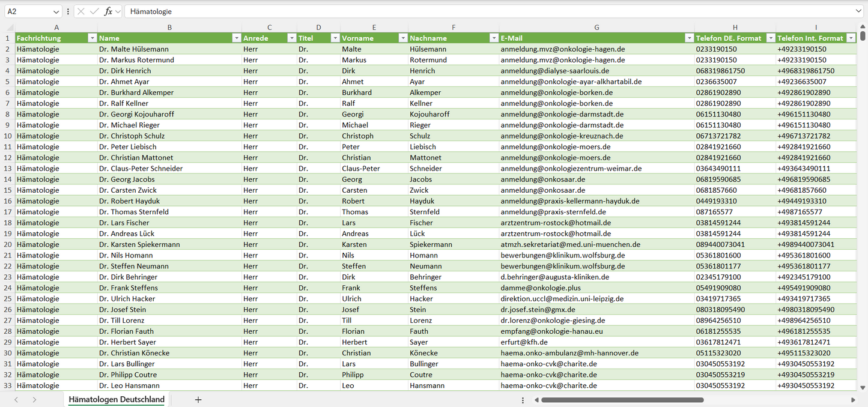Screen dimensions: 868x407
Task: Click the Select All corner triangle
Action: click(x=10, y=28)
